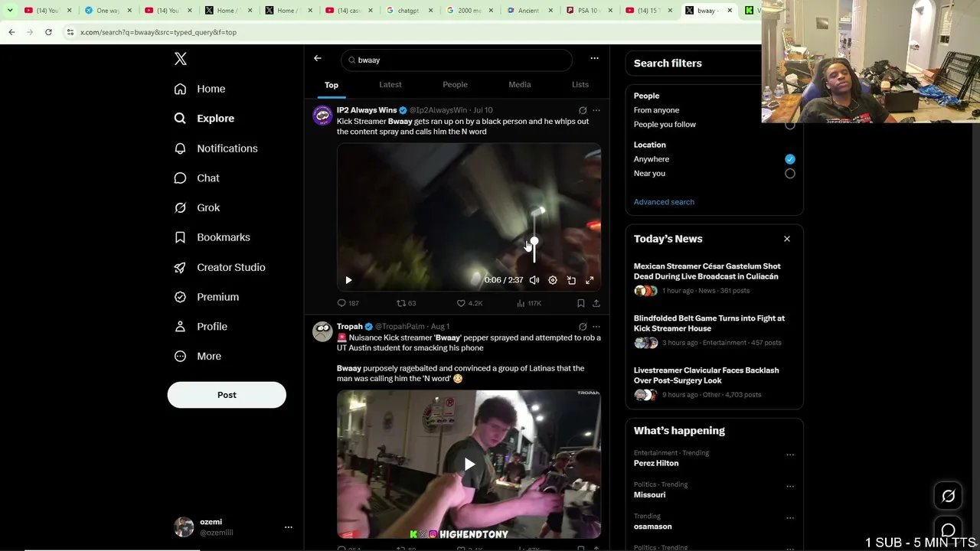Screen dimensions: 980x551
Task: Open options for osamason trend
Action: (x=790, y=518)
